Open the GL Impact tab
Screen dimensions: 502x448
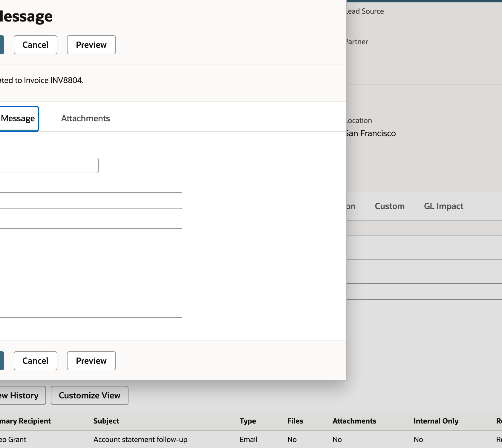(443, 206)
